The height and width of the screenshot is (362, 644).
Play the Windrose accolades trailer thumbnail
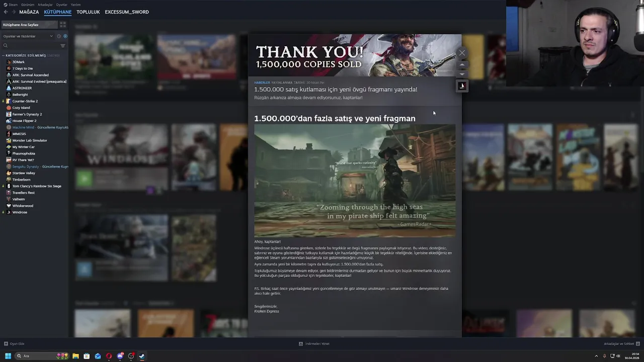click(x=355, y=181)
